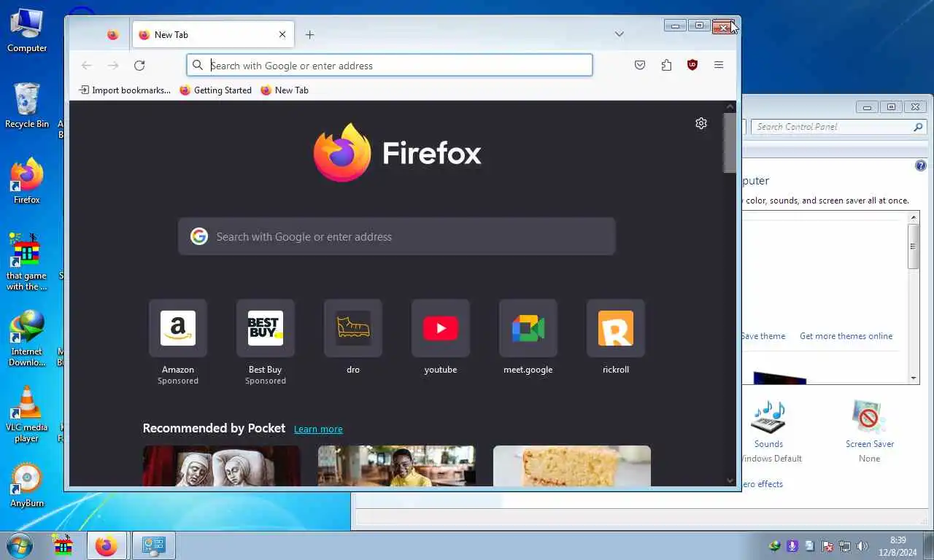
Task: Click Import bookmarks in bookmarks toolbar
Action: pyautogui.click(x=125, y=90)
